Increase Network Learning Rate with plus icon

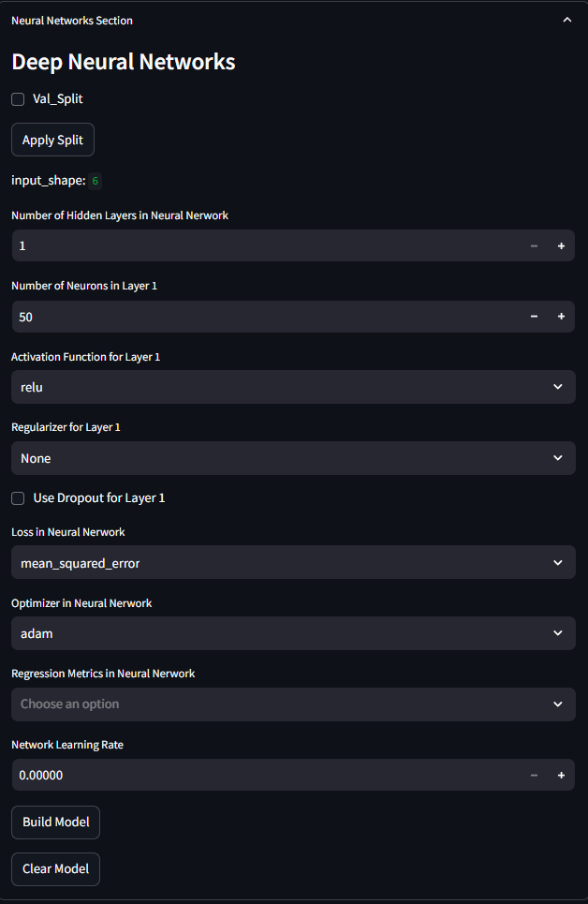561,776
